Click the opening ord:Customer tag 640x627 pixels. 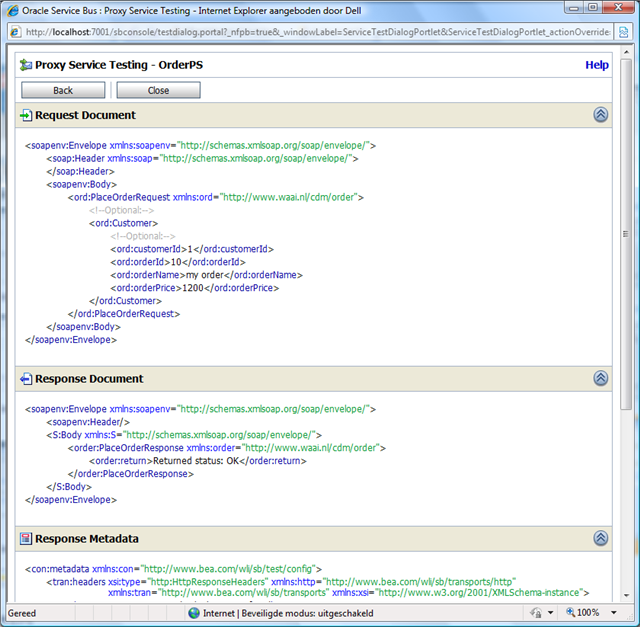click(123, 223)
